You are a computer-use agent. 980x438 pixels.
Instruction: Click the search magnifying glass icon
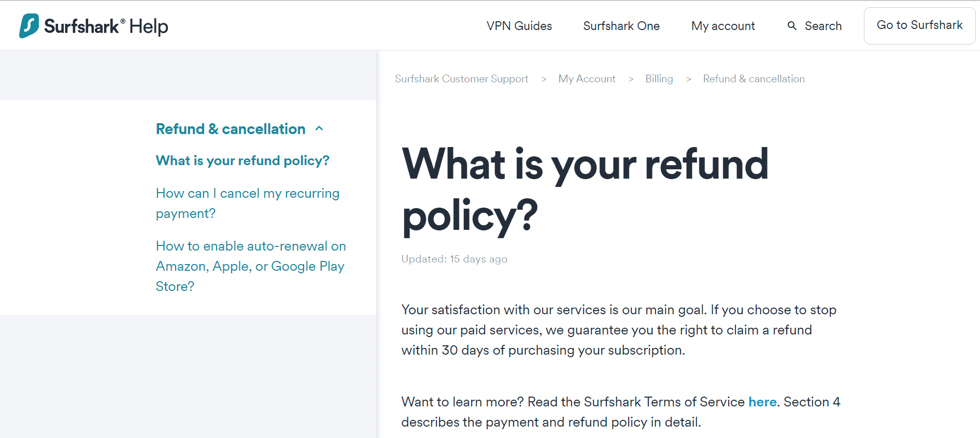point(792,26)
